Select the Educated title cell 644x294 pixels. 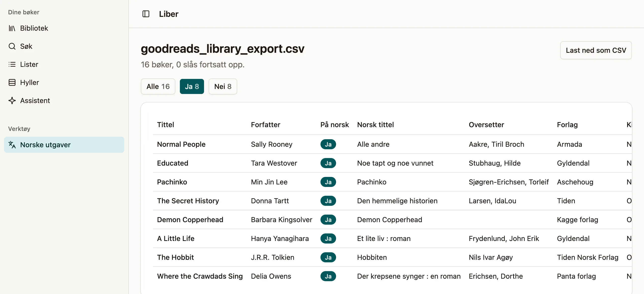[173, 163]
